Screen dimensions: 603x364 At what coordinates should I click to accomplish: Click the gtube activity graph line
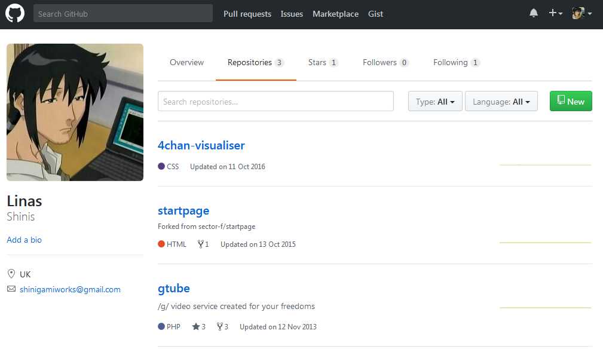tap(545, 307)
